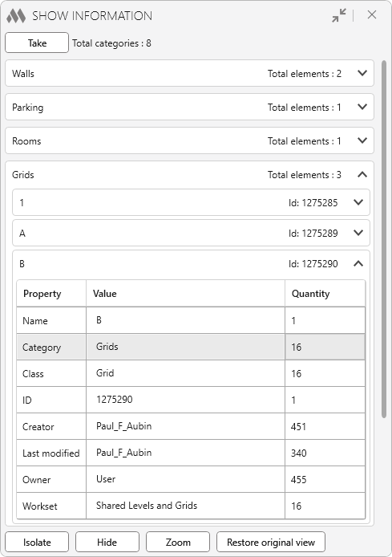Expand the Rooms category chevron
Screen dimensions: 392x557
[362, 140]
